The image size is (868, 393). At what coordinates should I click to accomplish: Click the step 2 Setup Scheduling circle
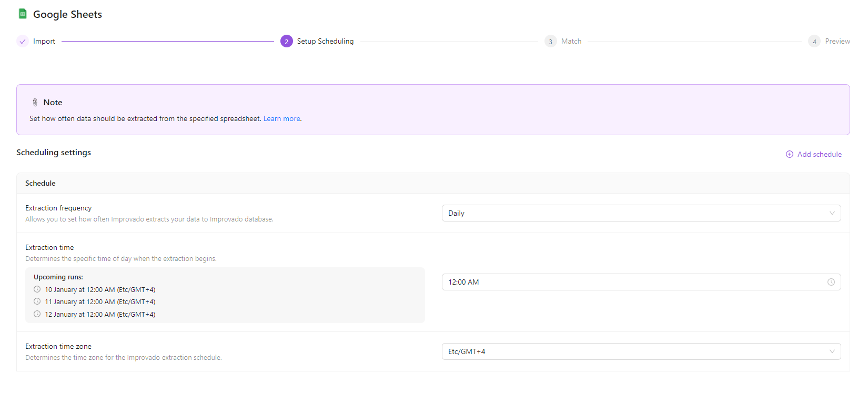click(x=286, y=41)
